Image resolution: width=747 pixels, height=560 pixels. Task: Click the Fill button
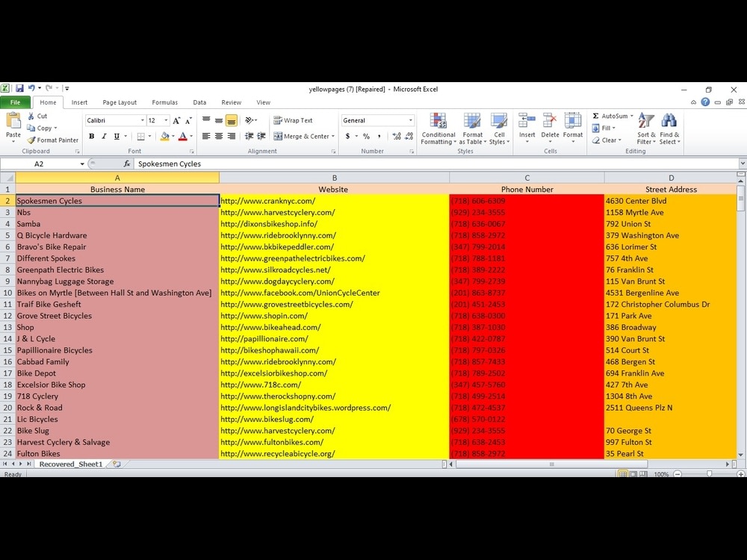tap(604, 128)
